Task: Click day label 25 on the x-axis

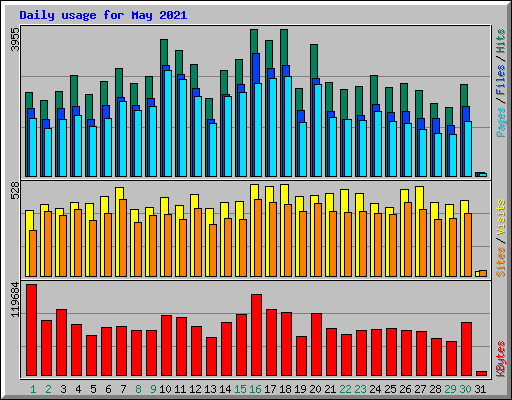Action: coord(390,389)
